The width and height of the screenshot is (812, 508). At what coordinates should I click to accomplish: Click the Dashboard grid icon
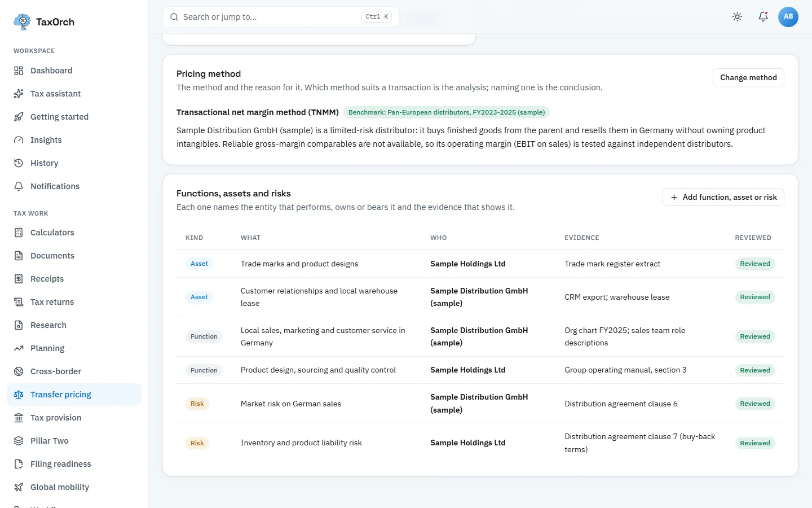click(19, 71)
